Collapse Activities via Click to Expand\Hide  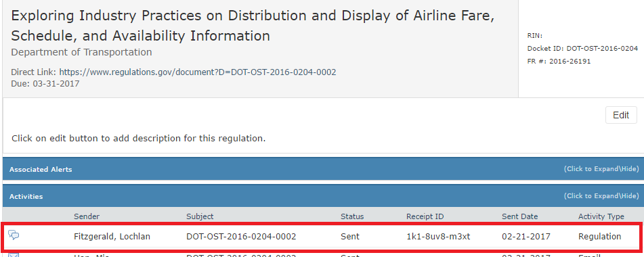(x=601, y=196)
